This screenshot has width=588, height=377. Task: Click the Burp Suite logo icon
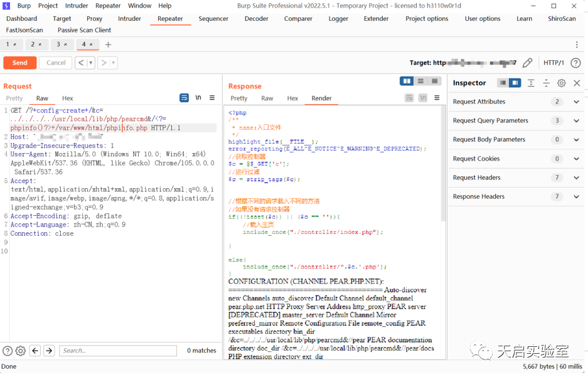click(x=6, y=6)
